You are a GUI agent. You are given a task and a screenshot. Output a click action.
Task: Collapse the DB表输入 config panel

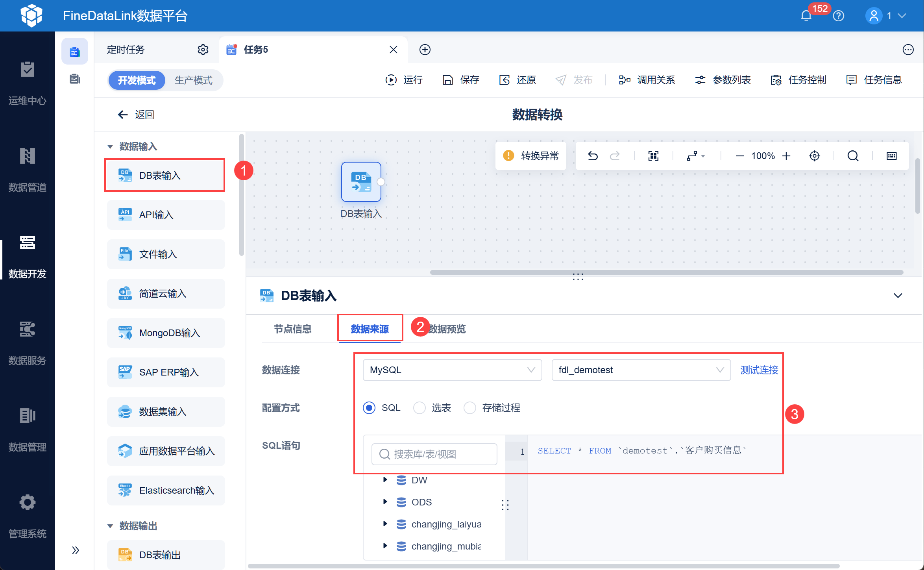[898, 296]
